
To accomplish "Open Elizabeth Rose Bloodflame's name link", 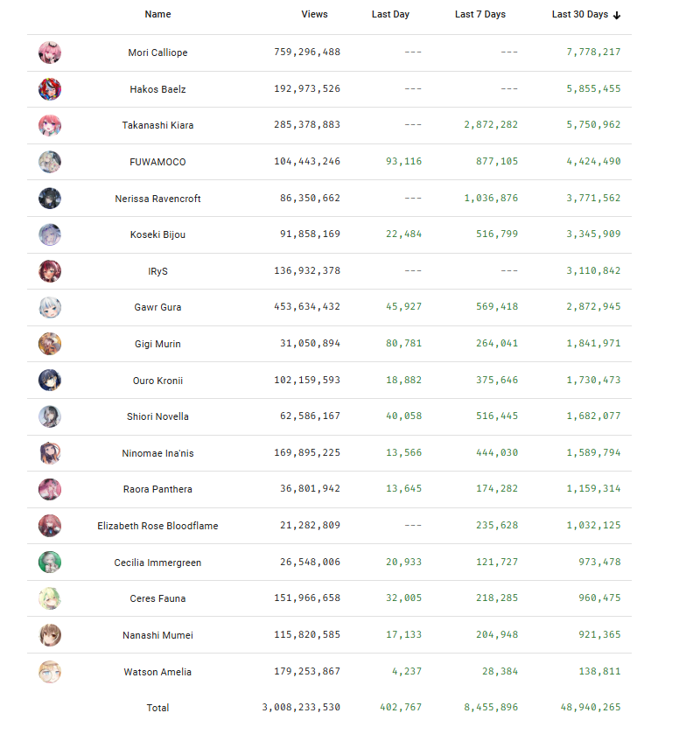I will [x=157, y=526].
